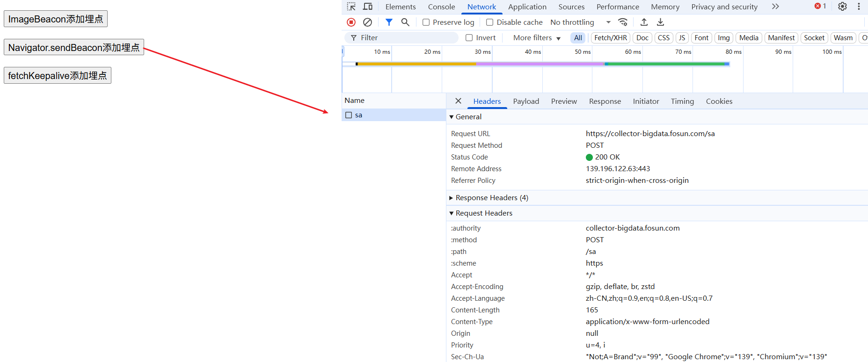Toggle the network filter funnel icon
The image size is (868, 362).
coord(389,22)
